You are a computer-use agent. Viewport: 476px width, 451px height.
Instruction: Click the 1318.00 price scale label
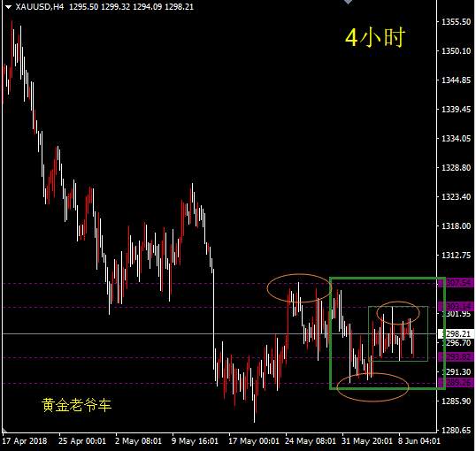456,226
